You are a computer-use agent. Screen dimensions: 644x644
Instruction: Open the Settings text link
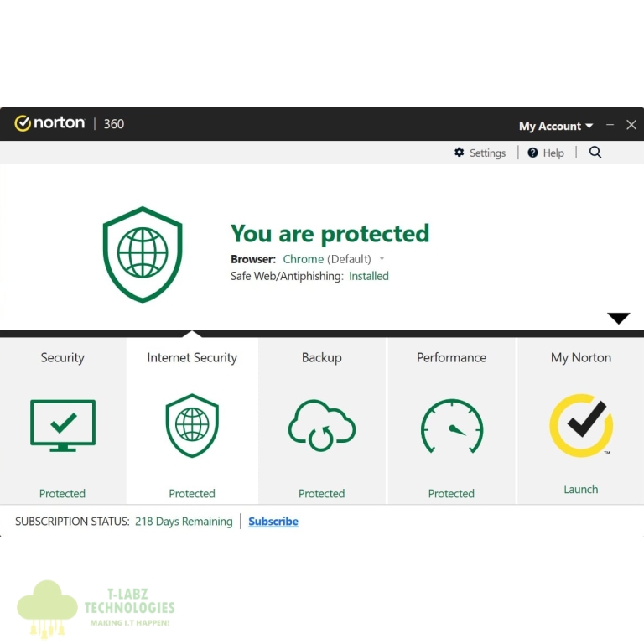pos(487,153)
